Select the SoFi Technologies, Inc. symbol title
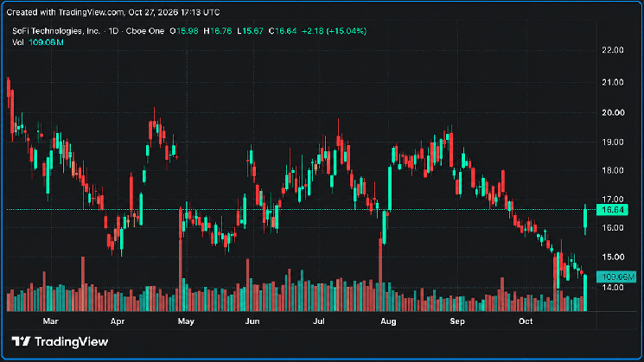This screenshot has width=644, height=362. click(x=56, y=31)
